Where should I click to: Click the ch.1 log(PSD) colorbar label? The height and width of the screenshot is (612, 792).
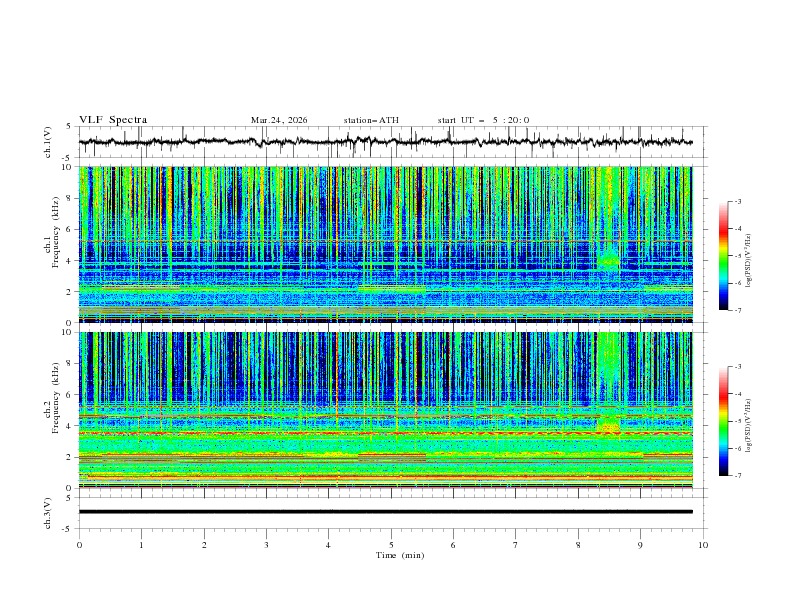(x=749, y=261)
